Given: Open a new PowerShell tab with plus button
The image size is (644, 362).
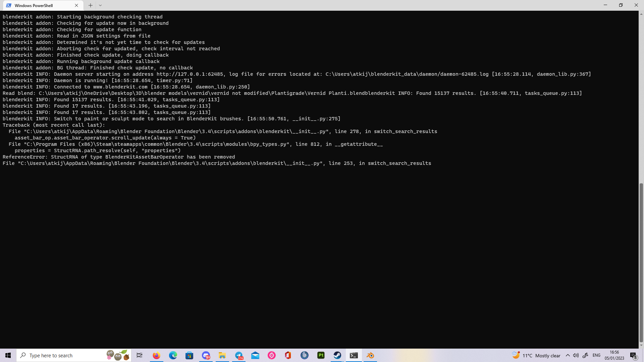Looking at the screenshot, I should coord(91,5).
